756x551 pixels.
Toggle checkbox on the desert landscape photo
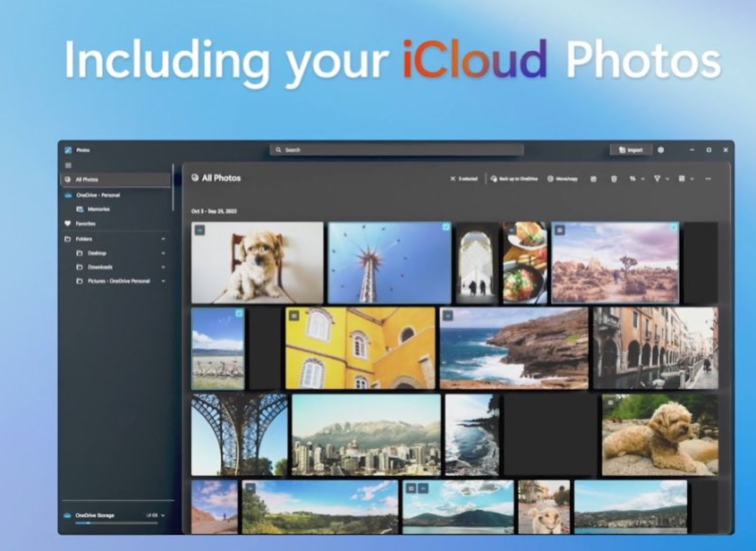tap(674, 226)
